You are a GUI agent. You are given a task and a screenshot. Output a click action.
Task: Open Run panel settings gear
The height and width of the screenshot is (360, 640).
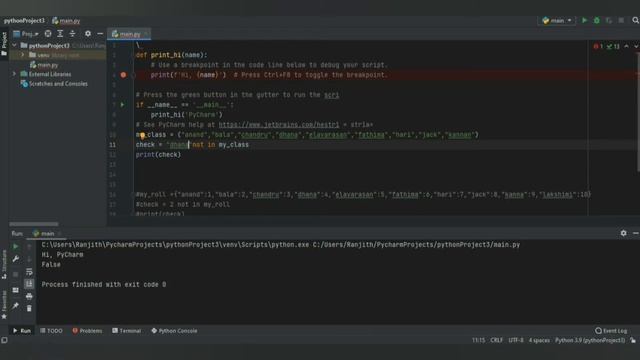pyautogui.click(x=623, y=233)
